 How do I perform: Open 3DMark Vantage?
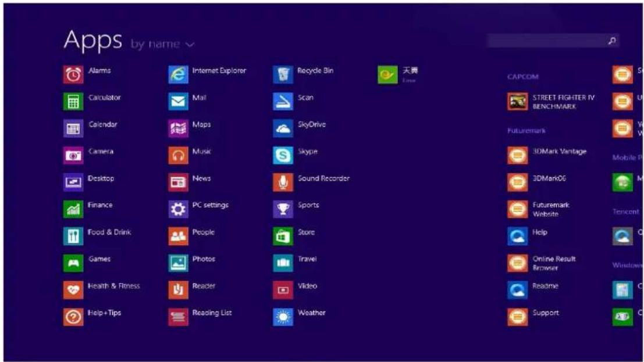pos(518,156)
